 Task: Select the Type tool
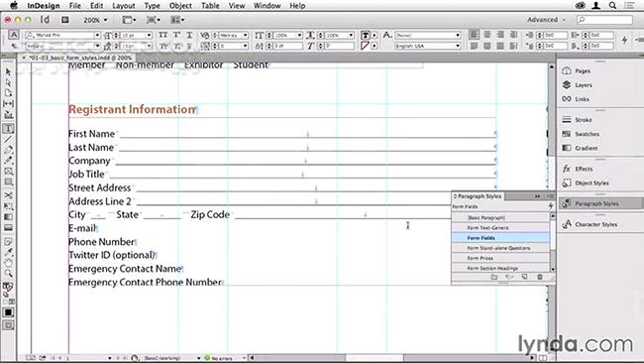tap(8, 129)
